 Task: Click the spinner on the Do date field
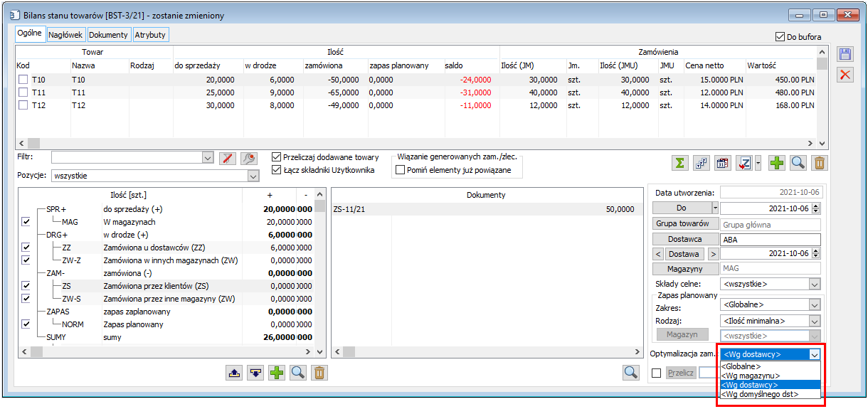click(815, 208)
